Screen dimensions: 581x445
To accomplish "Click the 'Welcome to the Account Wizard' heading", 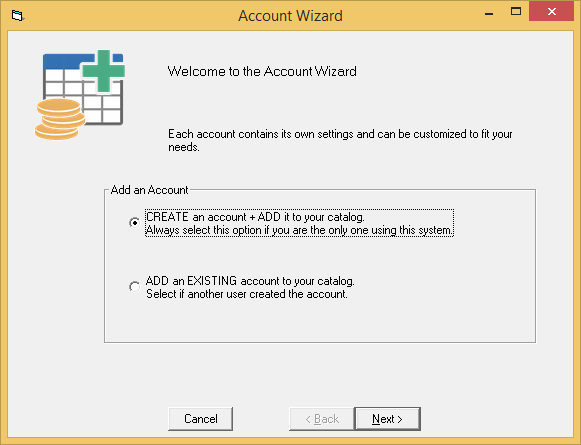I will (x=262, y=71).
